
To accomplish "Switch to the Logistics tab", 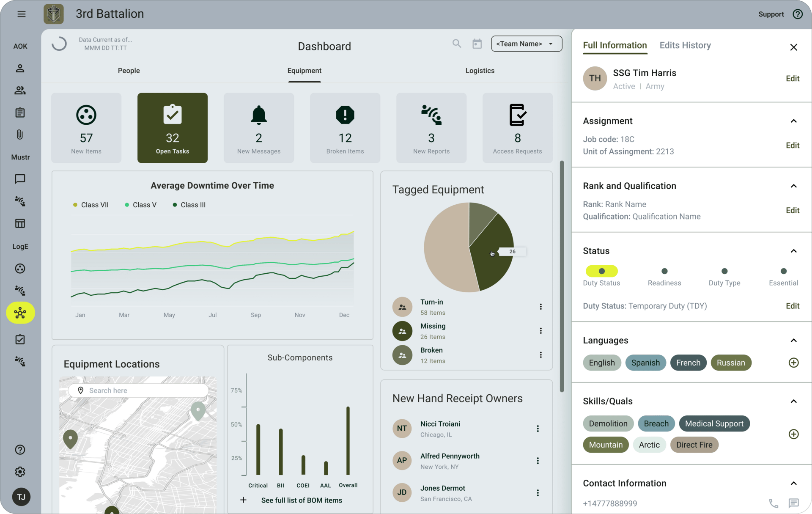I will [480, 71].
